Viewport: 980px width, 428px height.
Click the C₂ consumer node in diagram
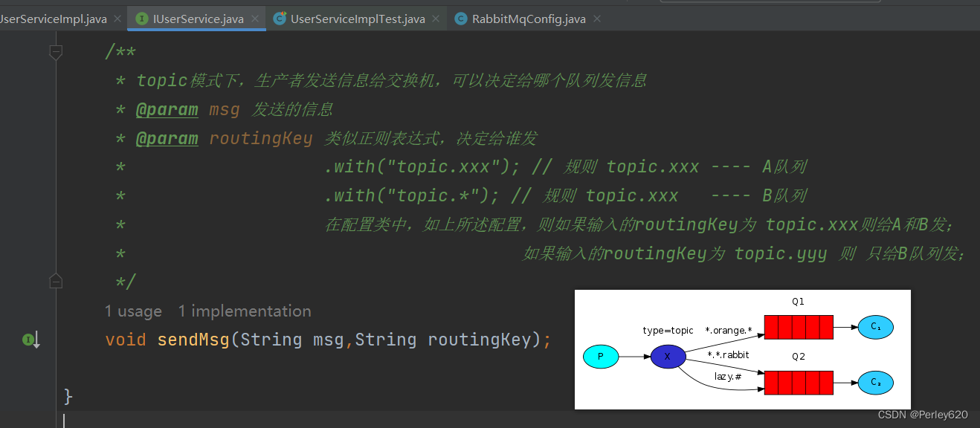pos(875,383)
